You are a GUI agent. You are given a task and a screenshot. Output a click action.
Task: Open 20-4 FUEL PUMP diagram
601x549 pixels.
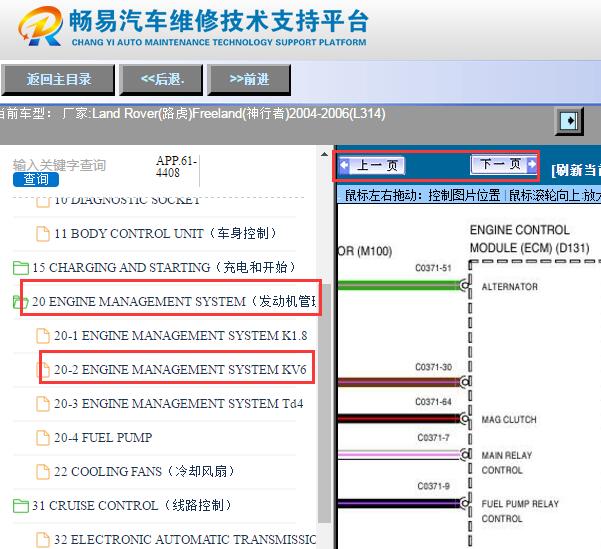pos(103,437)
